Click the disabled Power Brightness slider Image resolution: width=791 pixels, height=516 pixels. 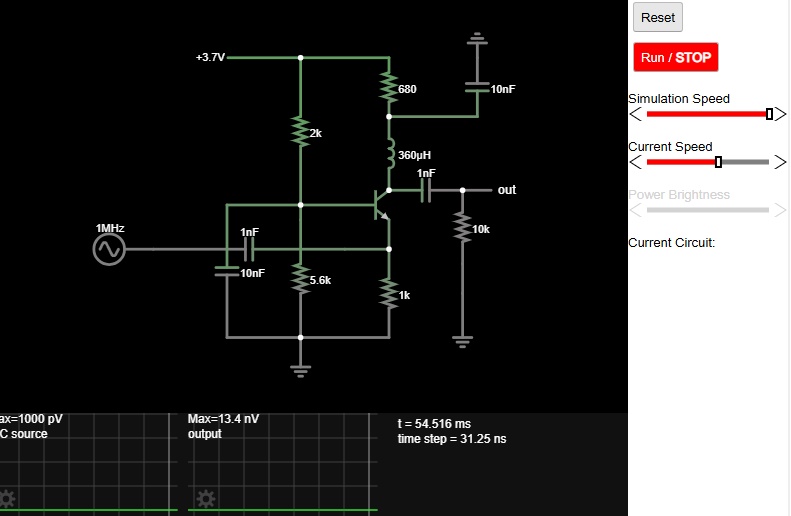[707, 210]
